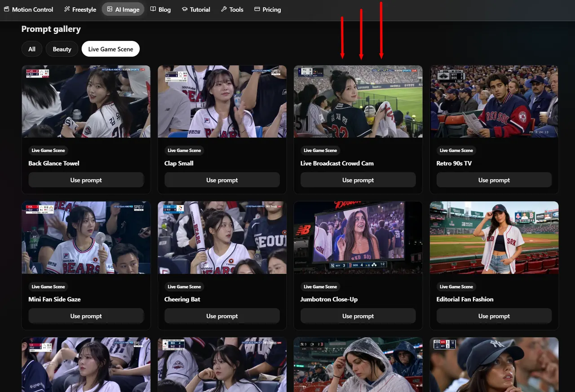Click the Live Game Scene tag on Cheering Bat
The height and width of the screenshot is (392, 575).
pos(184,286)
